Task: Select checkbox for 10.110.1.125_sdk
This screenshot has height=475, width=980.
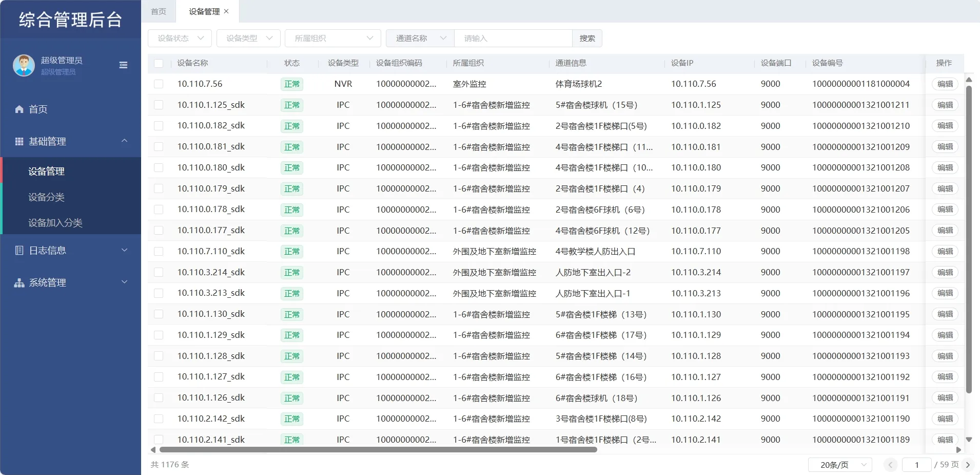Action: [159, 105]
